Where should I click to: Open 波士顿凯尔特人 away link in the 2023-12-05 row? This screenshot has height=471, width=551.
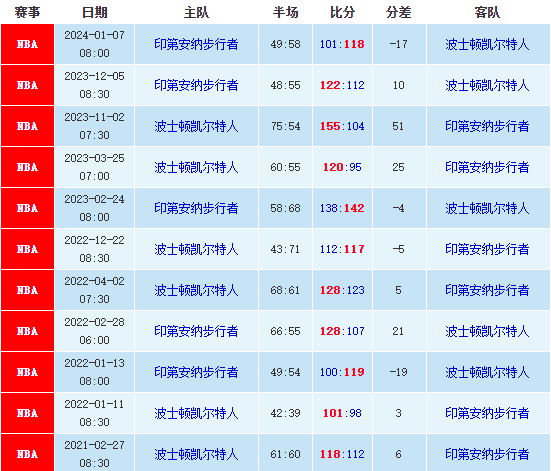[487, 85]
